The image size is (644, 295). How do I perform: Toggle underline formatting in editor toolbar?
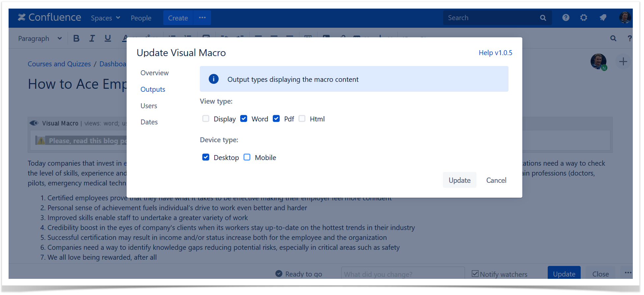point(107,38)
